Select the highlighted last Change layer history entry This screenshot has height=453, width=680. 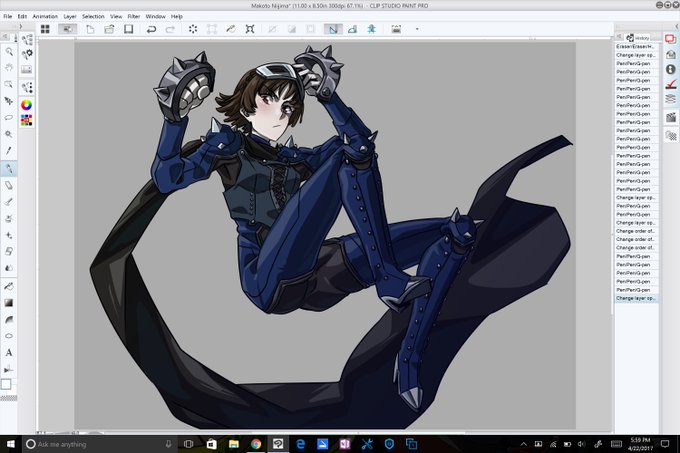[636, 298]
